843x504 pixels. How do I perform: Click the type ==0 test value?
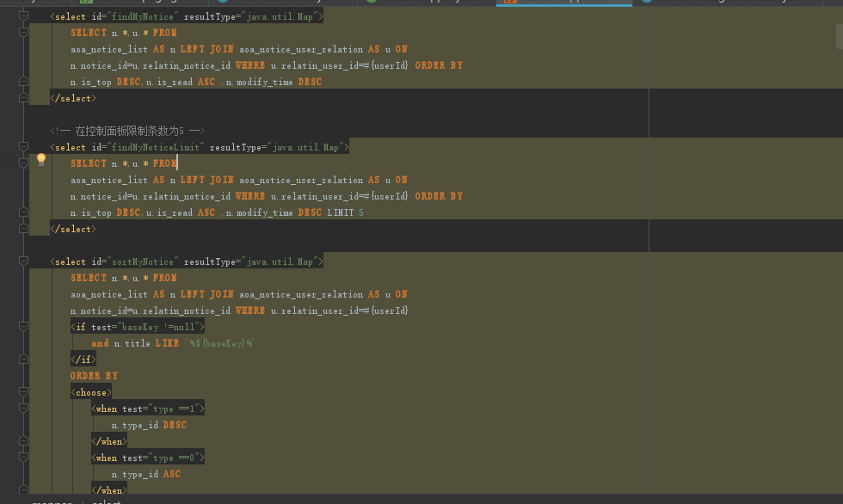[x=174, y=458]
